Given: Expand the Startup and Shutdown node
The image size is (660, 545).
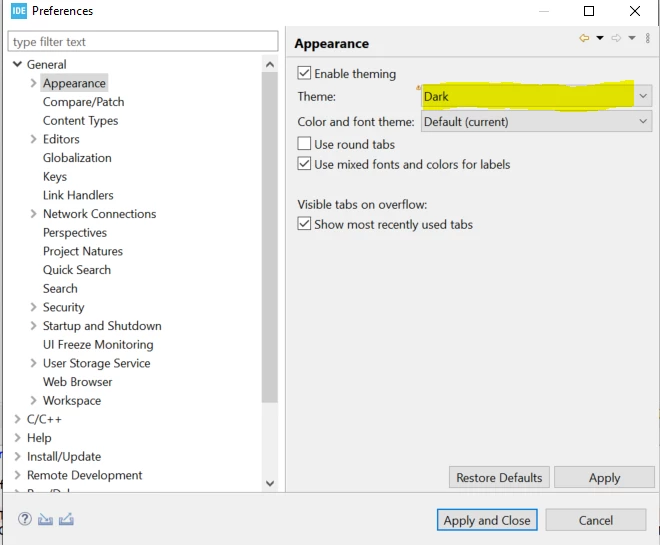Looking at the screenshot, I should [33, 326].
